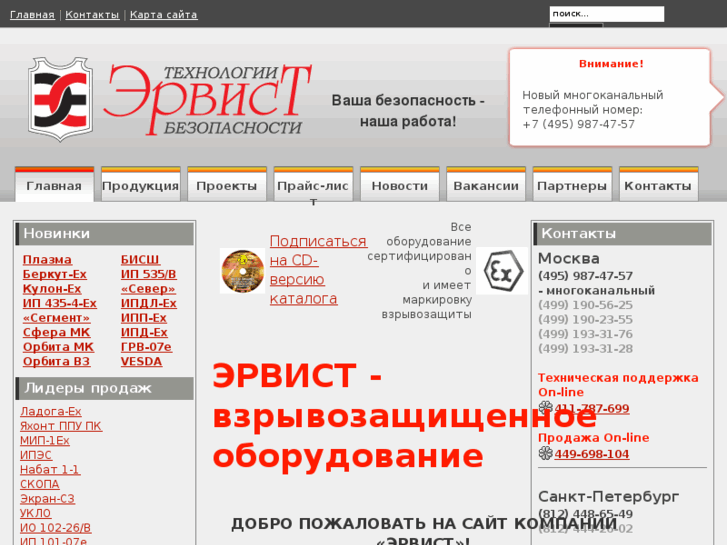Open the УКЛО link
Image resolution: width=727 pixels, height=545 pixels.
(x=36, y=513)
